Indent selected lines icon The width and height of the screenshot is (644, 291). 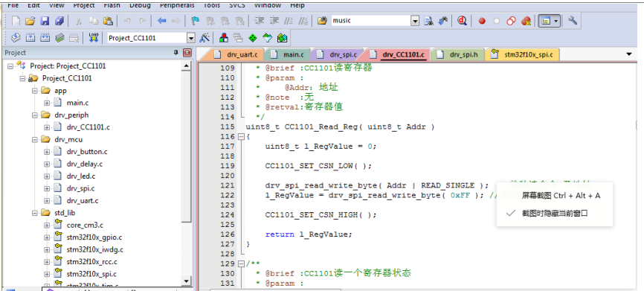pos(259,21)
